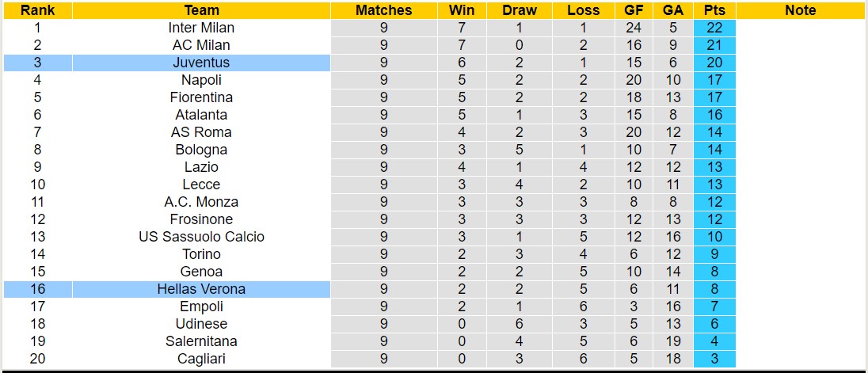Open the Bologna team link
The width and height of the screenshot is (868, 373).
point(201,150)
